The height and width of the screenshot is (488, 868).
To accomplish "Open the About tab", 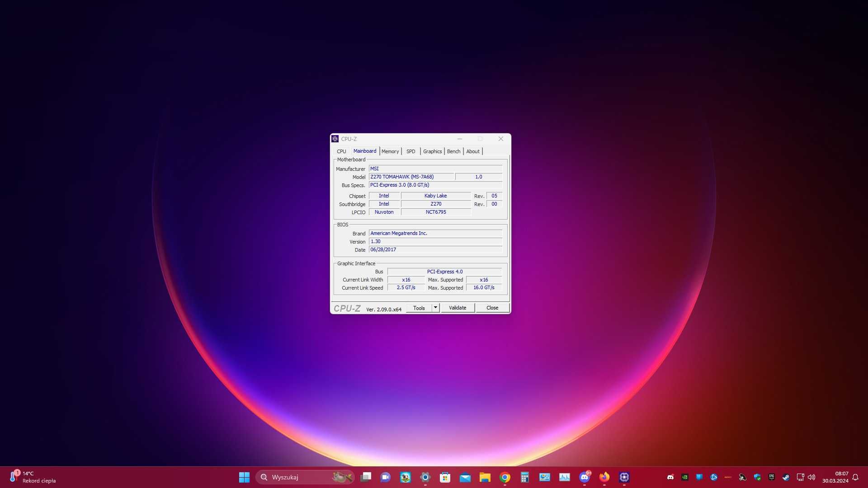I will (473, 151).
